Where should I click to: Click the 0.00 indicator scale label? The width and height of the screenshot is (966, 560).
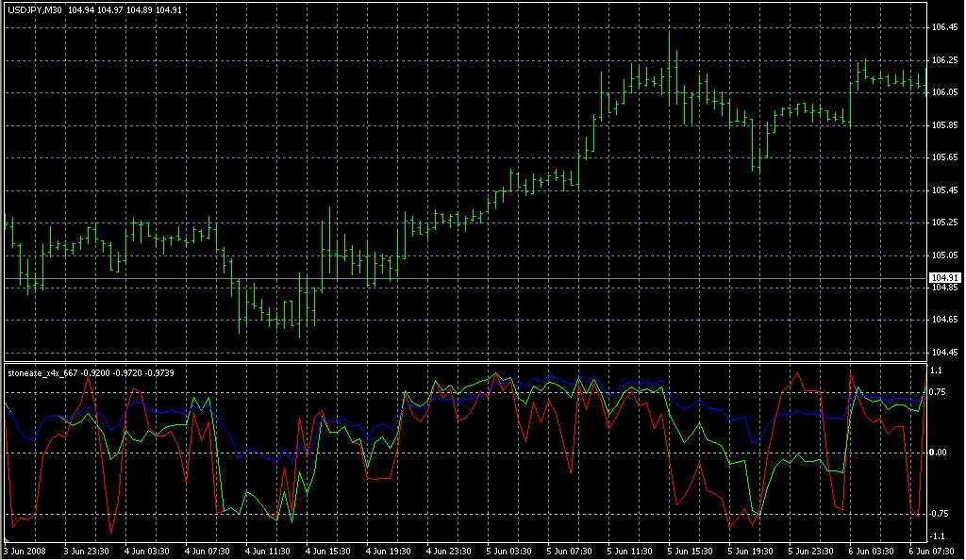939,453
